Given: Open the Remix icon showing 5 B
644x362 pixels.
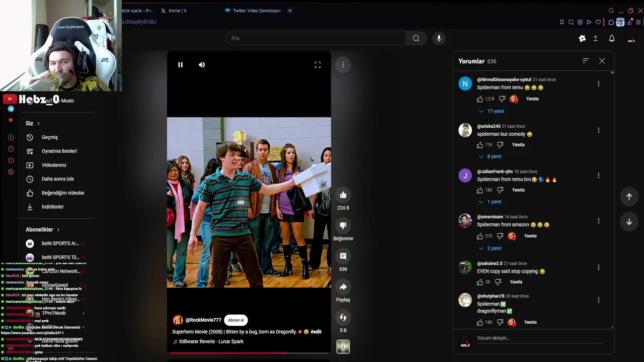Looking at the screenshot, I should pos(343,318).
